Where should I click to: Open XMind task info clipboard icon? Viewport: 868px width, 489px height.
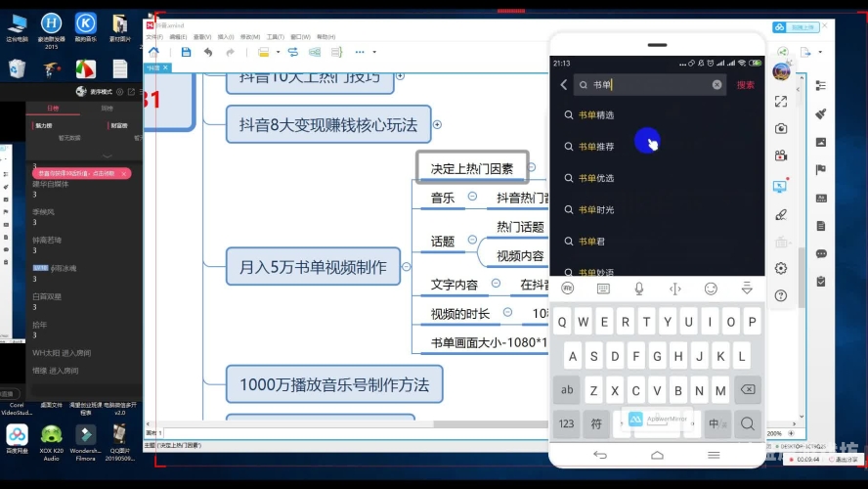point(821,282)
